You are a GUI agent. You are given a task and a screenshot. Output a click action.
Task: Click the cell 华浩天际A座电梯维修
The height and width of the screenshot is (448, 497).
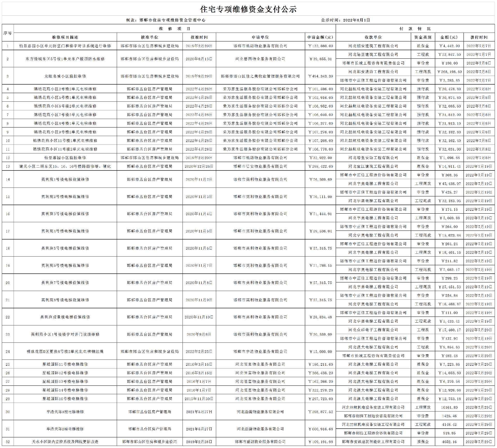pyautogui.click(x=65, y=412)
